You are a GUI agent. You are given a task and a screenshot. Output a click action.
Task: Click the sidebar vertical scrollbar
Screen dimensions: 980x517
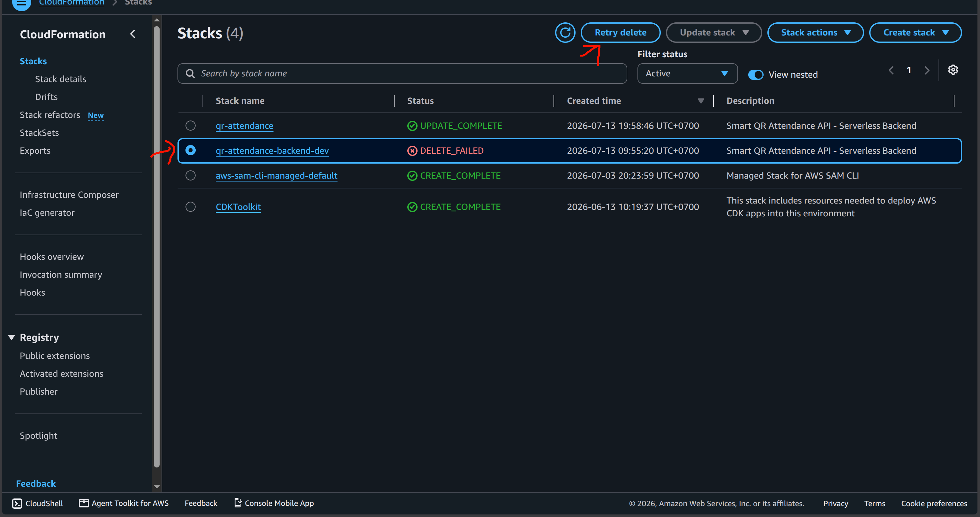click(156, 246)
